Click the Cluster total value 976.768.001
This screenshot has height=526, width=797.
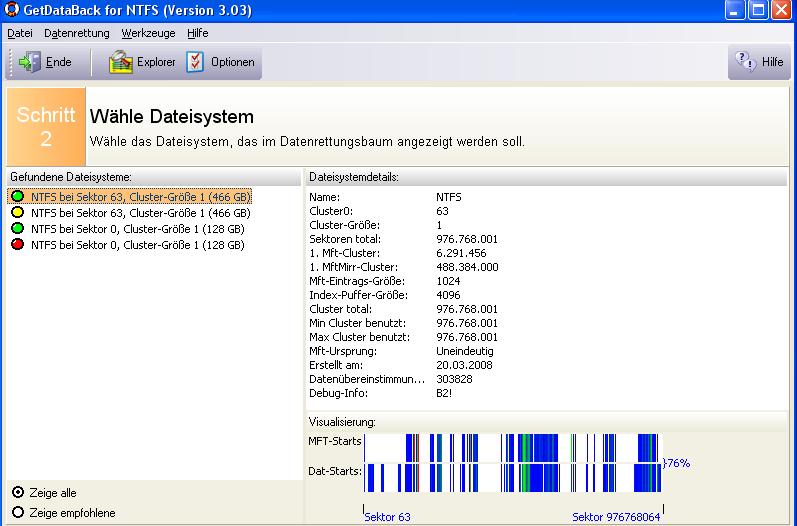[x=467, y=309]
